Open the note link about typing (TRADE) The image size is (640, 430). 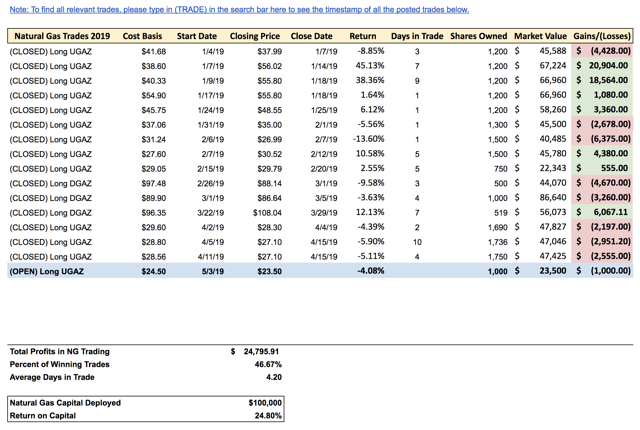239,9
